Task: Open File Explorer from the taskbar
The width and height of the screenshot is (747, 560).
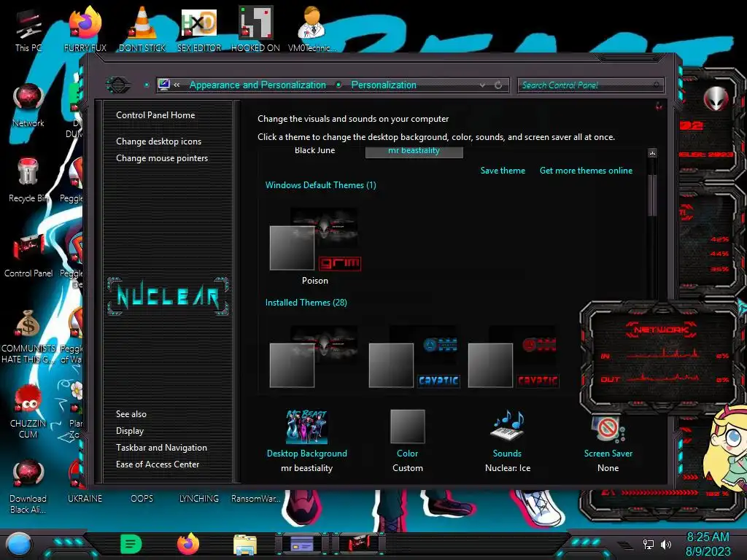Action: (x=245, y=544)
